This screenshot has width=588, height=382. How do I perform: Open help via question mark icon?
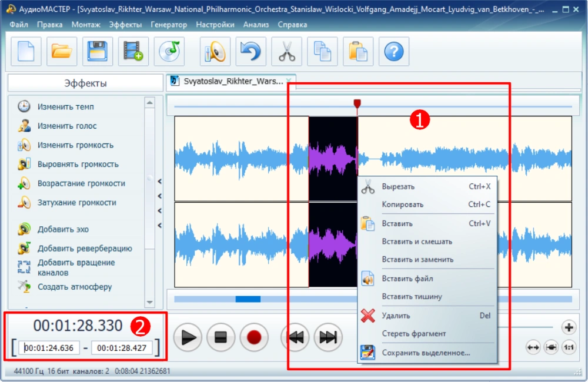[394, 52]
